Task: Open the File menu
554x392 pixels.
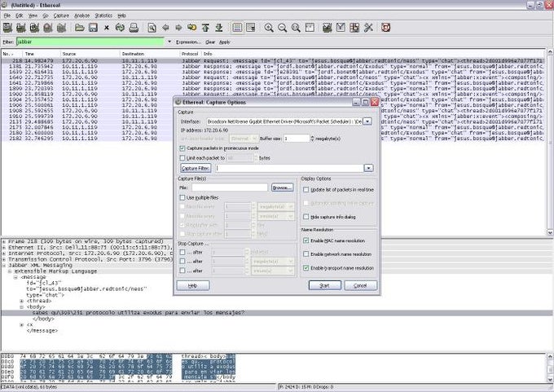Action: [7, 15]
